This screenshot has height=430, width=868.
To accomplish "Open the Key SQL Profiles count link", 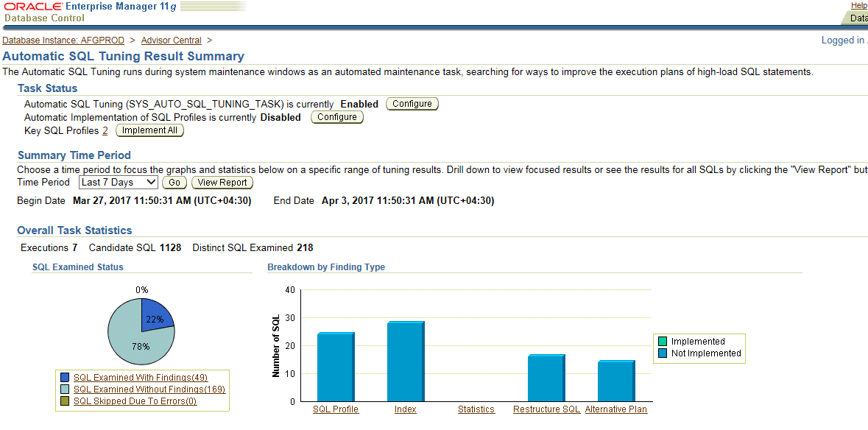I will click(x=105, y=131).
